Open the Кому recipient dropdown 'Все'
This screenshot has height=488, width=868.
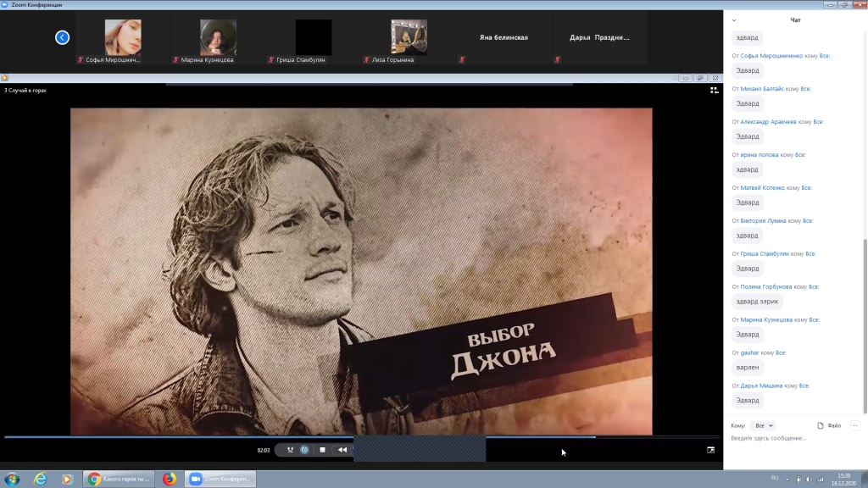[764, 425]
